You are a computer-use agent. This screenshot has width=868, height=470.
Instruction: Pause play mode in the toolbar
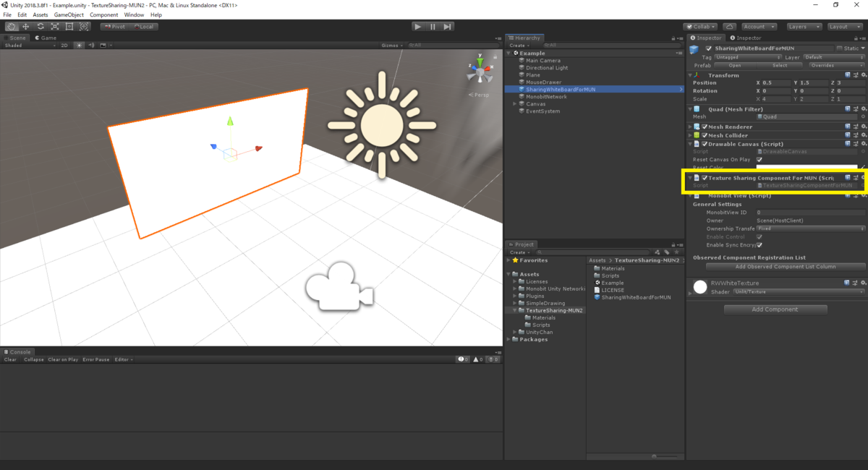[x=433, y=26]
